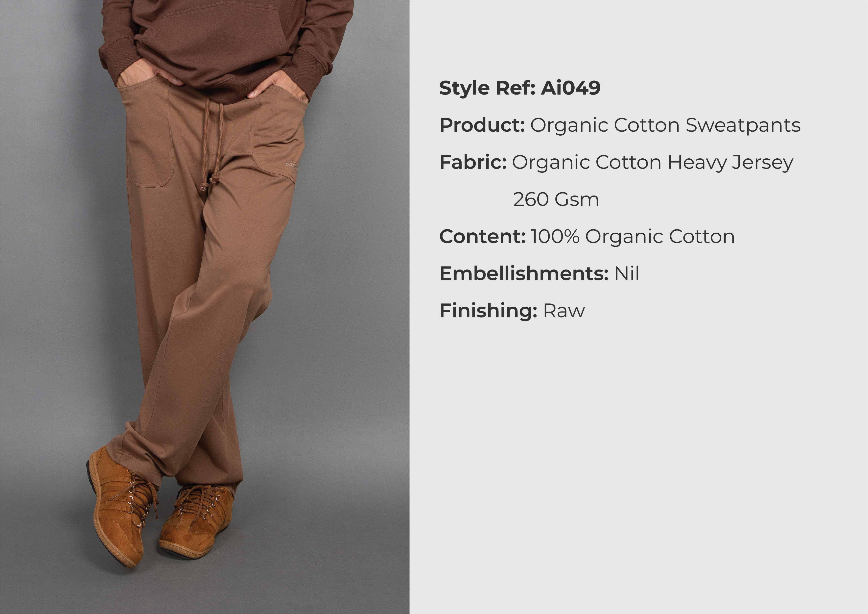This screenshot has width=868, height=614.
Task: Click the Raw finishing value
Action: pos(564,311)
